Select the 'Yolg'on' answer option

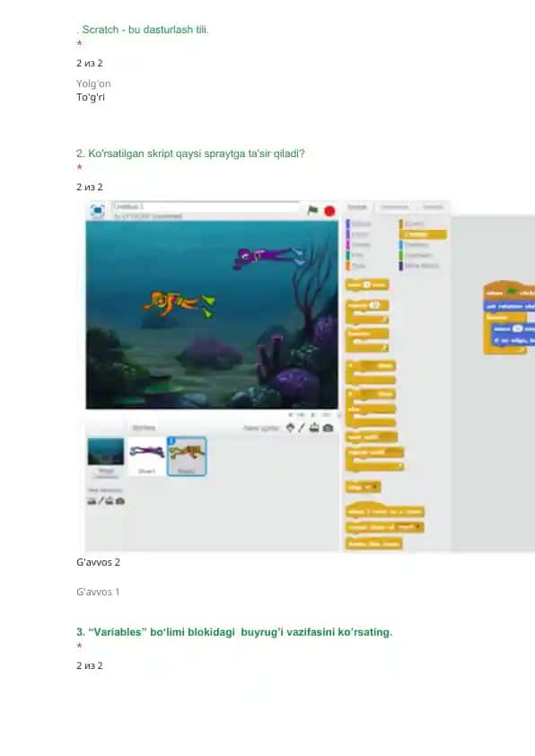(x=93, y=84)
